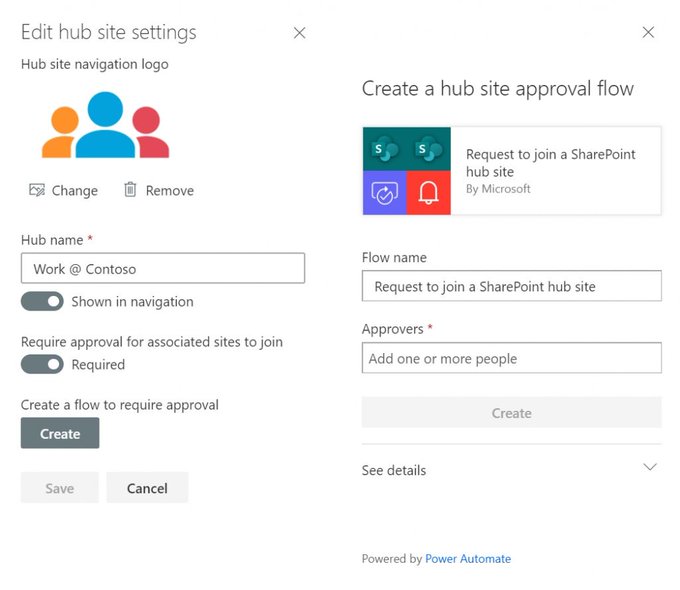Select the Request to join a SharePoint hub site template title
Screen dimensions: 680x590
[550, 163]
